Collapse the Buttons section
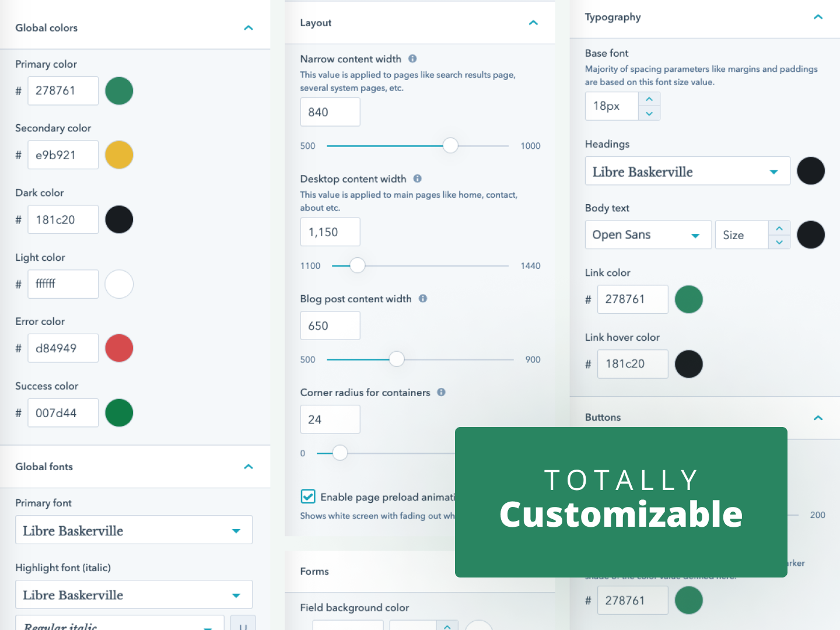Viewport: 840px width, 630px height. point(818,418)
